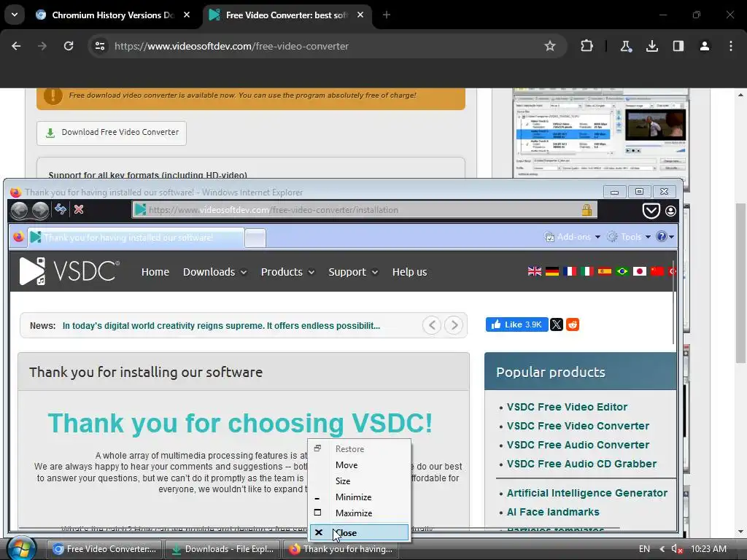
Task: Open the tab search dropdown in Chromium
Action: click(x=15, y=15)
